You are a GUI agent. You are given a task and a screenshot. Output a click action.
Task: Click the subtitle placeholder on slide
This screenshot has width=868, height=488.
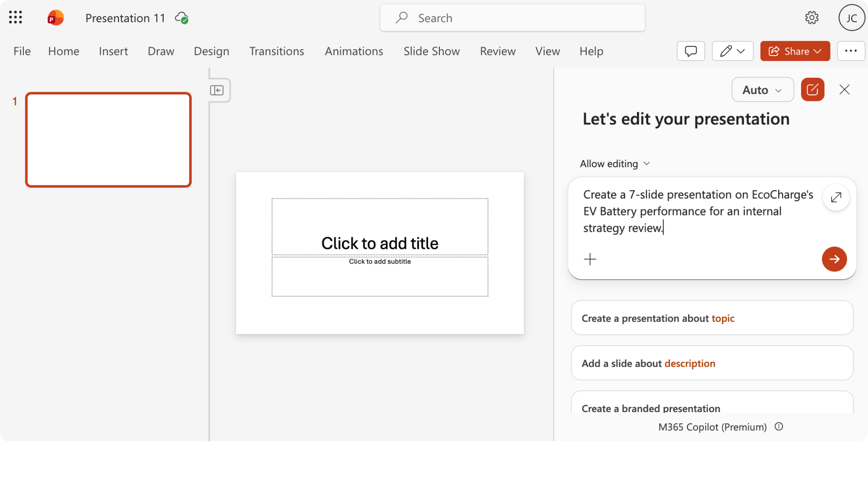[380, 277]
